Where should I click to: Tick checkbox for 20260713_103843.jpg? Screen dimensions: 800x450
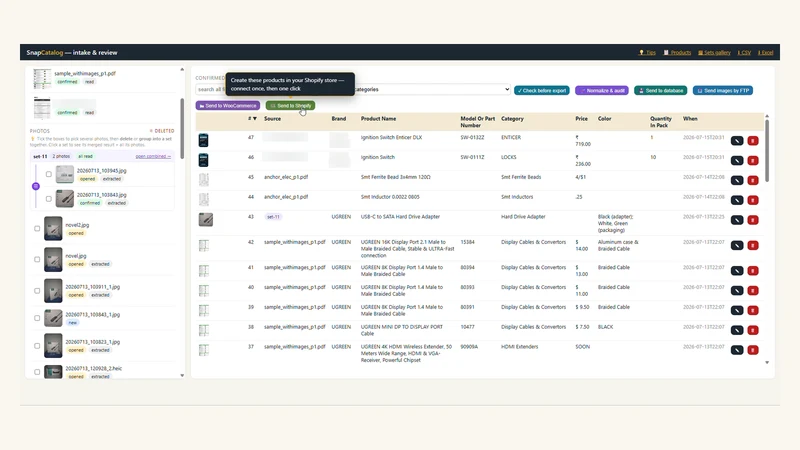coord(48,199)
